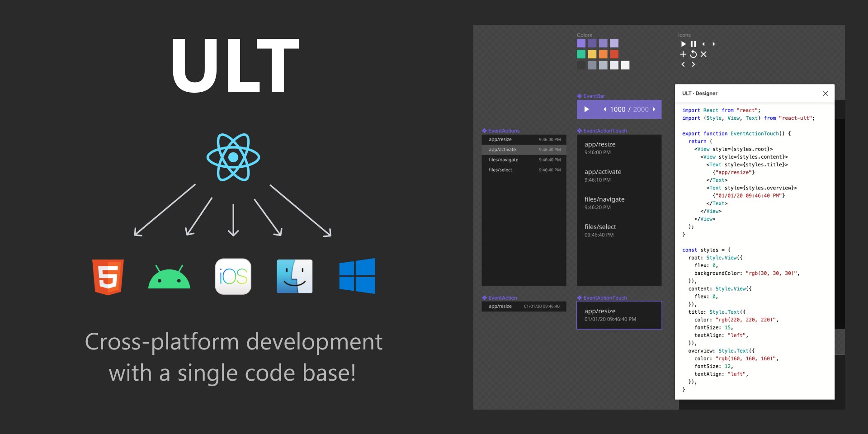Click the 'fontSize: 12,' code line

[x=714, y=367]
